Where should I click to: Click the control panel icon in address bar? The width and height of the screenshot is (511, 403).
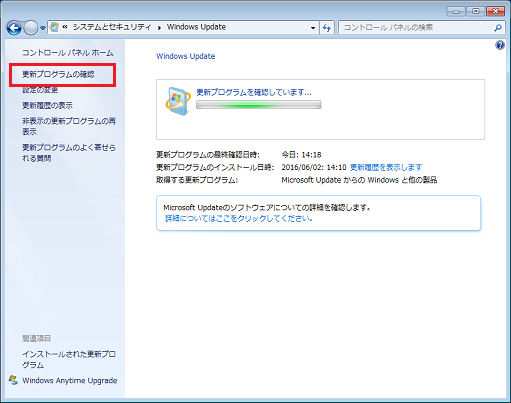point(54,27)
